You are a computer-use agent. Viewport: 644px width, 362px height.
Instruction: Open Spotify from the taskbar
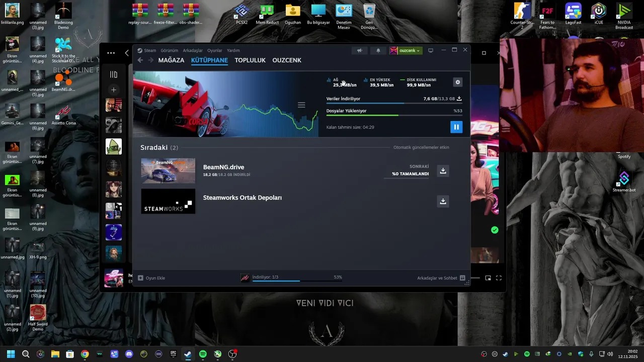[x=203, y=354]
